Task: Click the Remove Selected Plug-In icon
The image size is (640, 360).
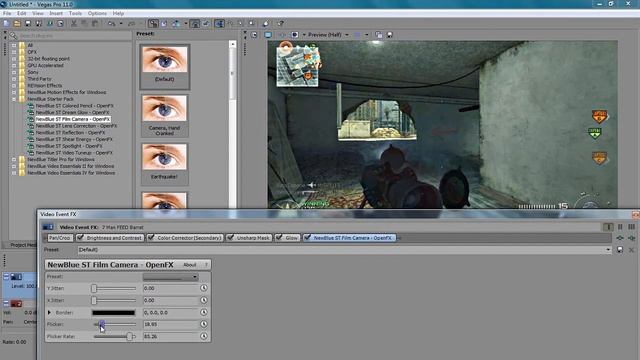Action: (x=632, y=238)
